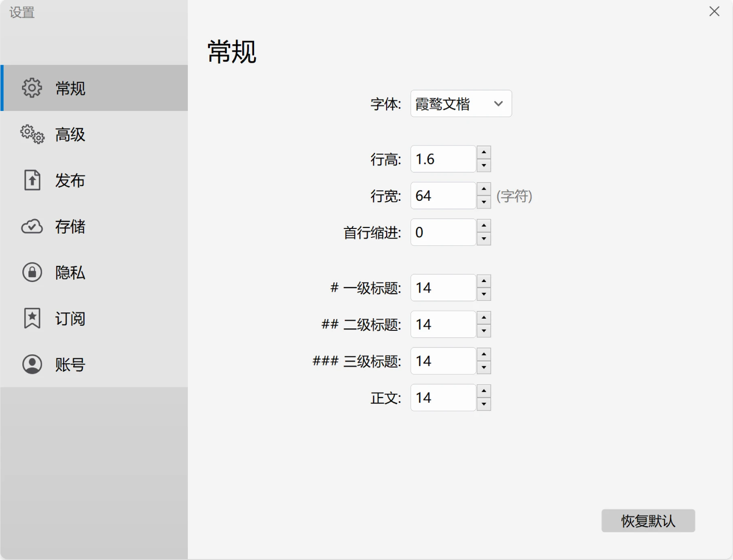Decrease 首行缩进 with the down arrow
Viewport: 733px width, 560px height.
(x=484, y=239)
